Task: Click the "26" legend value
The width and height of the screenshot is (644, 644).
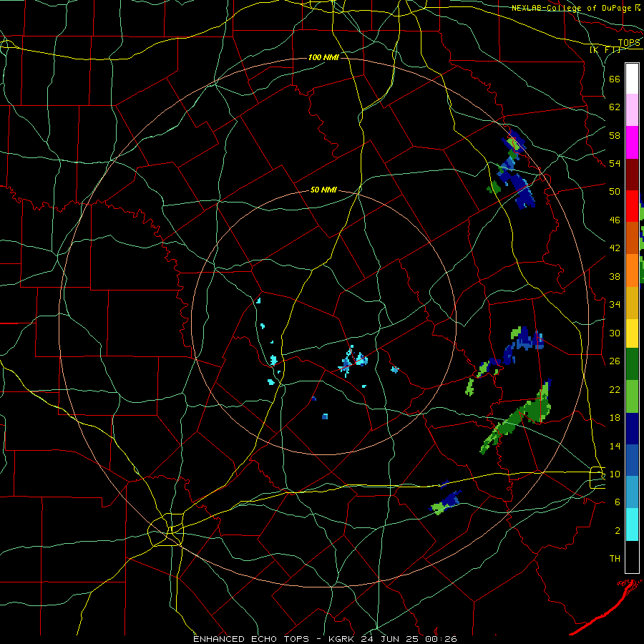Action: point(615,361)
